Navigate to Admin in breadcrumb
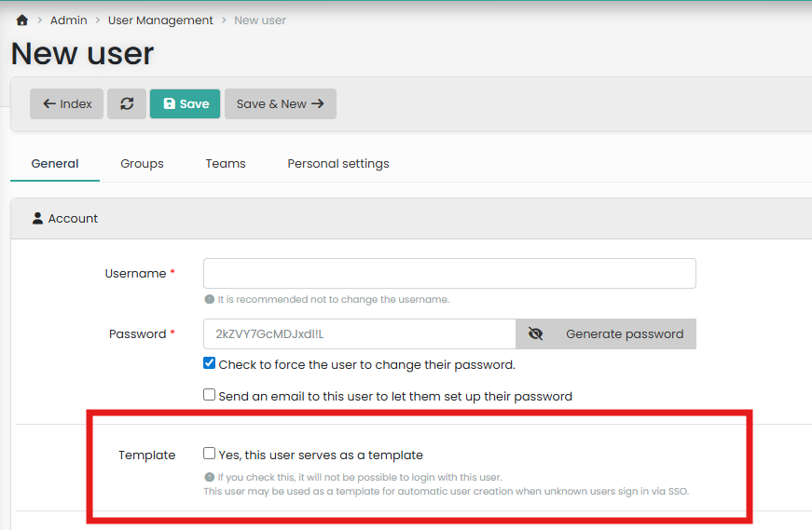The width and height of the screenshot is (812, 530). pos(69,20)
